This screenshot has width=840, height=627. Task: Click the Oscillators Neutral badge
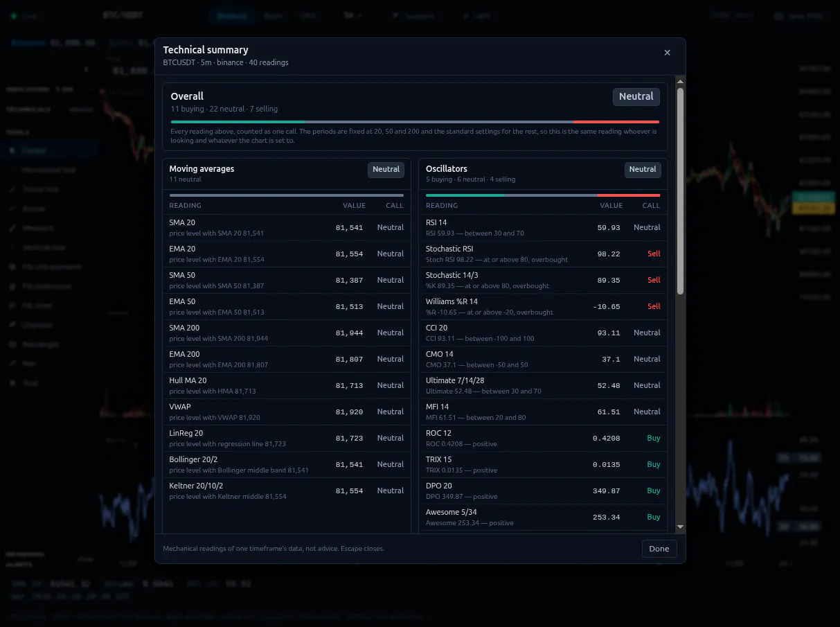tap(643, 170)
